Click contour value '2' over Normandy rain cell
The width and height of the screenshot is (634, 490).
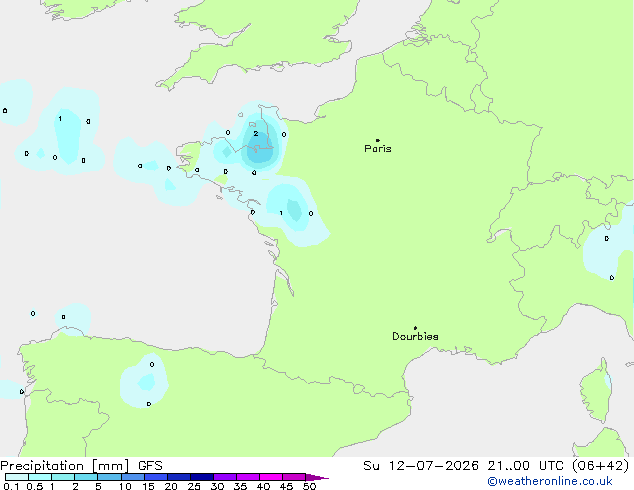click(256, 133)
